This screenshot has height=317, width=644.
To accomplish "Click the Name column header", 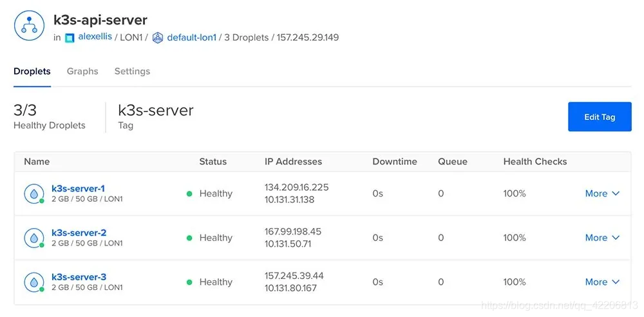I will 37,162.
